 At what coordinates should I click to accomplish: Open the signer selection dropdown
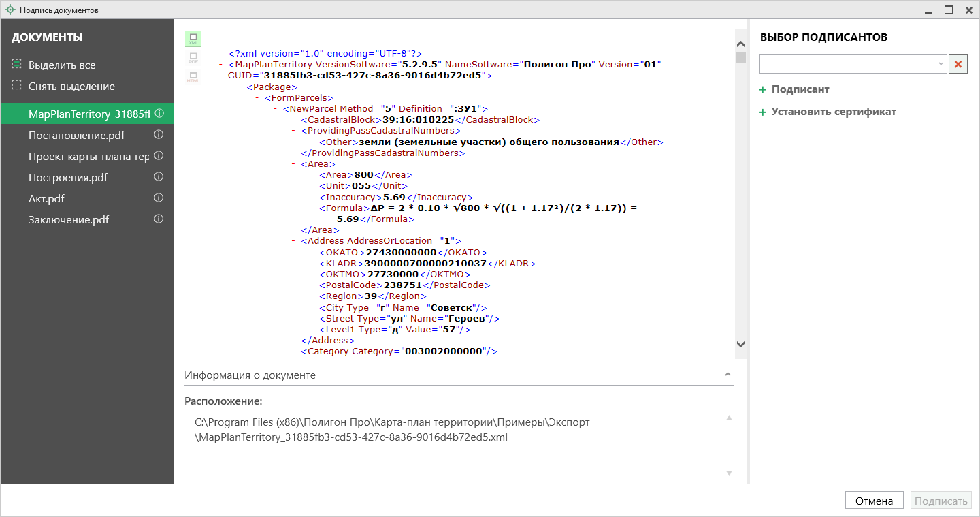pyautogui.click(x=941, y=64)
